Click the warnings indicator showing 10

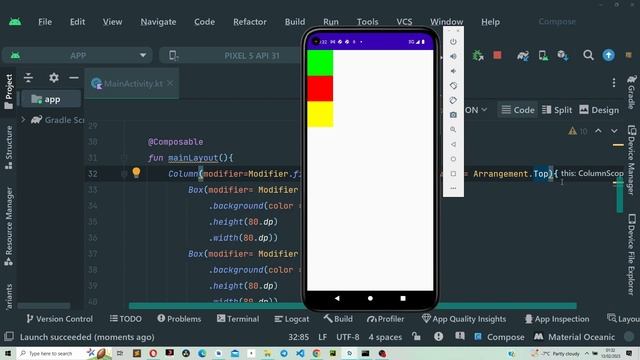578,131
